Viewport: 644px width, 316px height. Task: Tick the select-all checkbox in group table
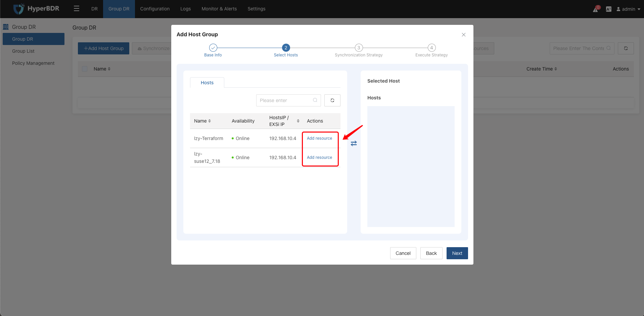click(85, 69)
